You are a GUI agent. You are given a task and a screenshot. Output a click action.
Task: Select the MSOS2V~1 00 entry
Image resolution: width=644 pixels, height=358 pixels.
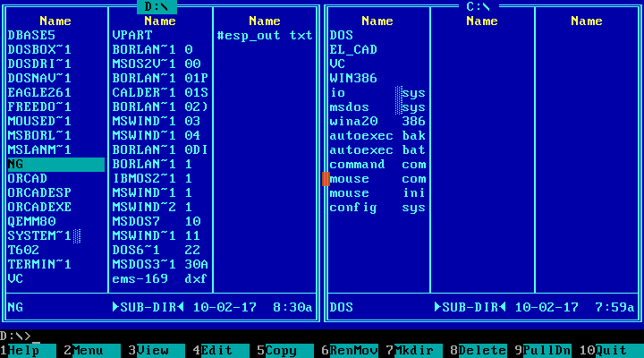click(x=157, y=64)
